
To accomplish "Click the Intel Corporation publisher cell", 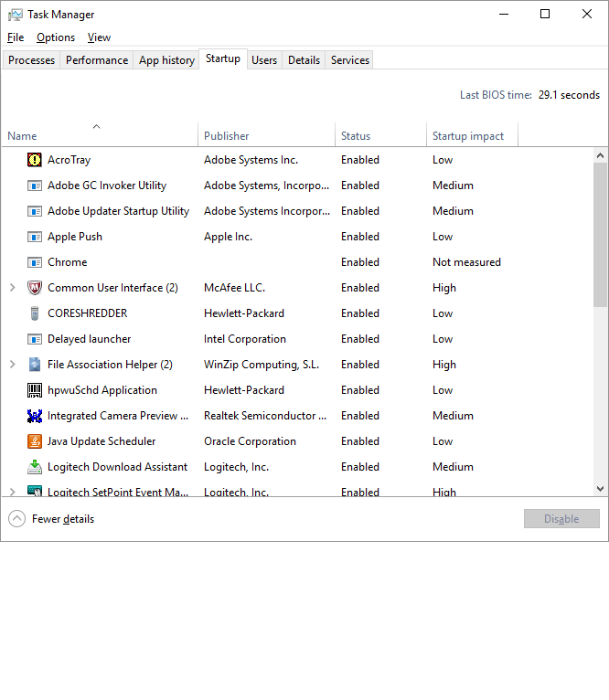I will [245, 339].
